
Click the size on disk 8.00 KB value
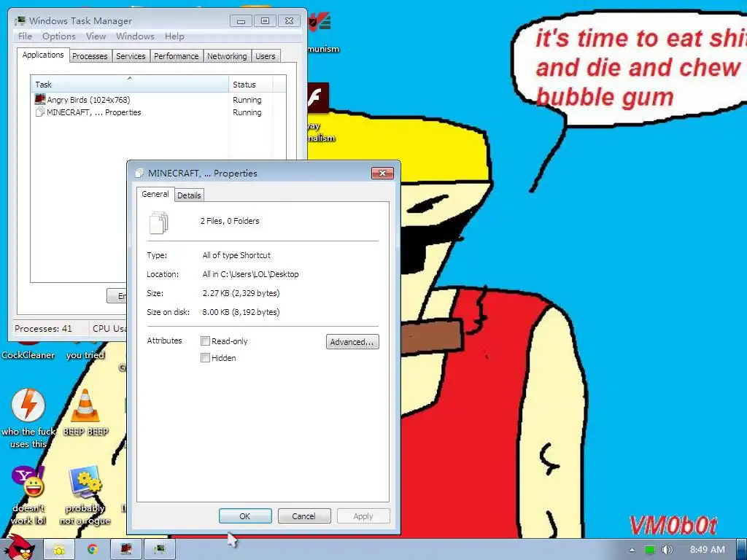pos(241,312)
